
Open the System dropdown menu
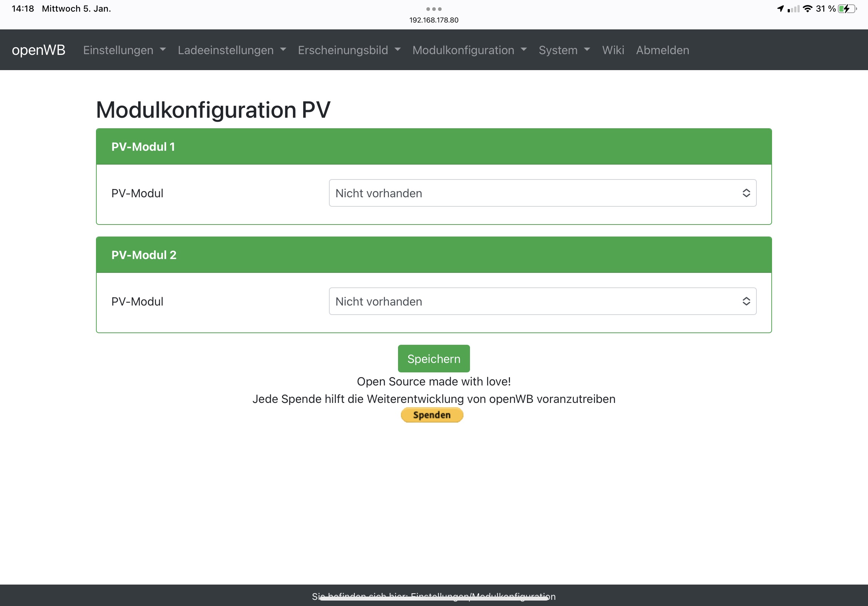click(564, 50)
